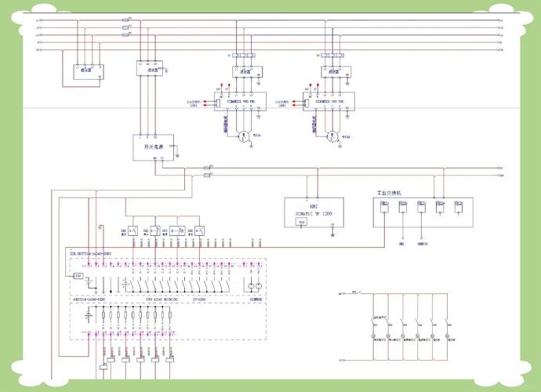Select the SB3 pushbutton switch symbol

[x=199, y=230]
